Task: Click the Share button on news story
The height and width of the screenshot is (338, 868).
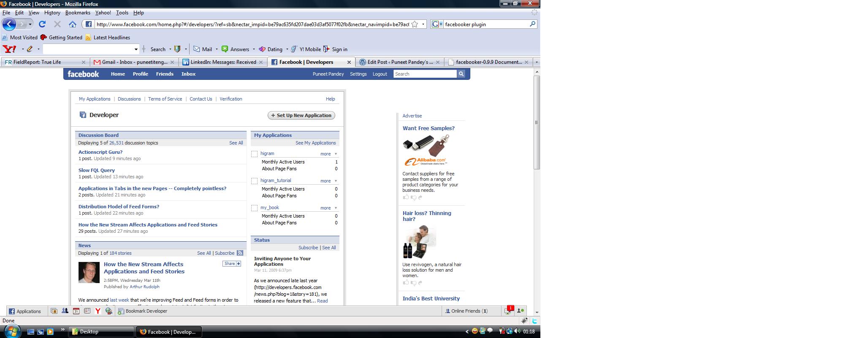Action: coord(232,264)
